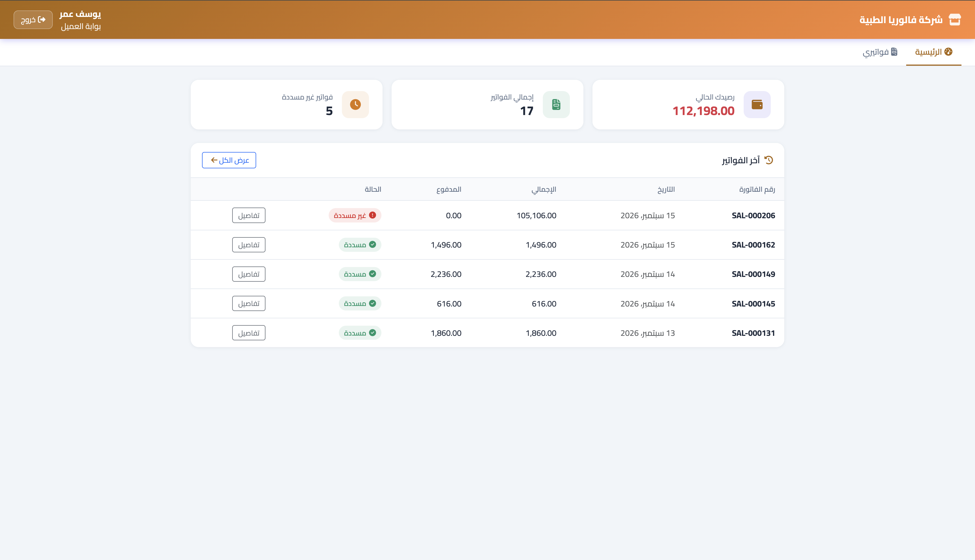The image size is (975, 560).
Task: Click total amount 105,106.00
Action: click(x=536, y=215)
